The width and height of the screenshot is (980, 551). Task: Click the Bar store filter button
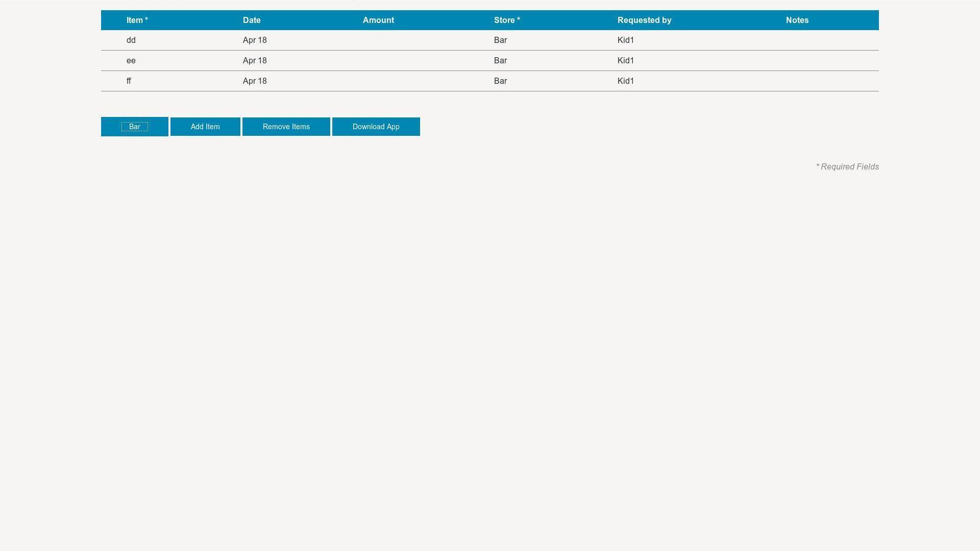(x=135, y=127)
